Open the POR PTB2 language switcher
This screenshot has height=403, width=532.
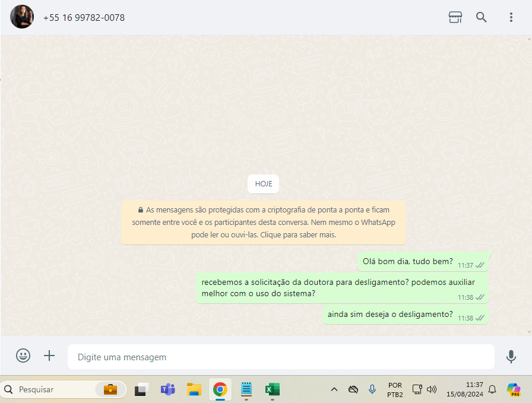click(395, 390)
